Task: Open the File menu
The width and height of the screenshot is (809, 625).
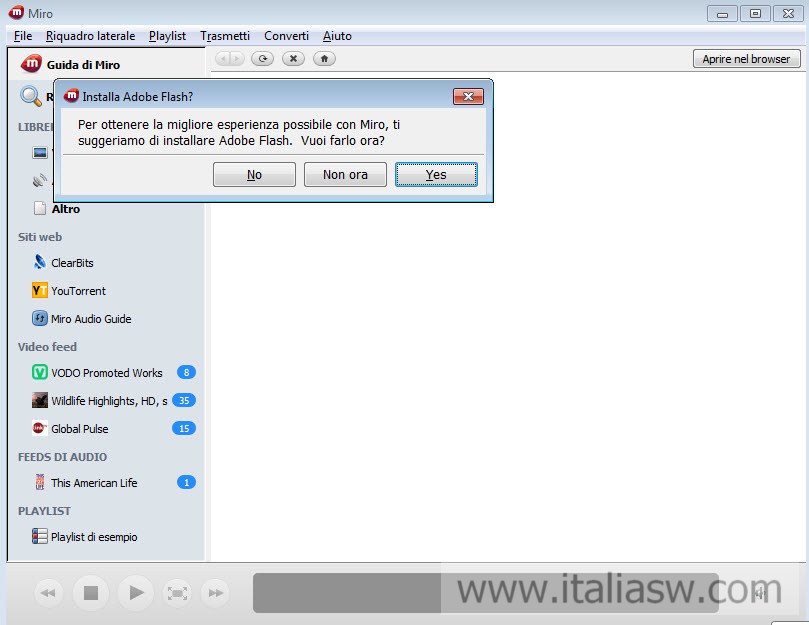Action: click(23, 36)
